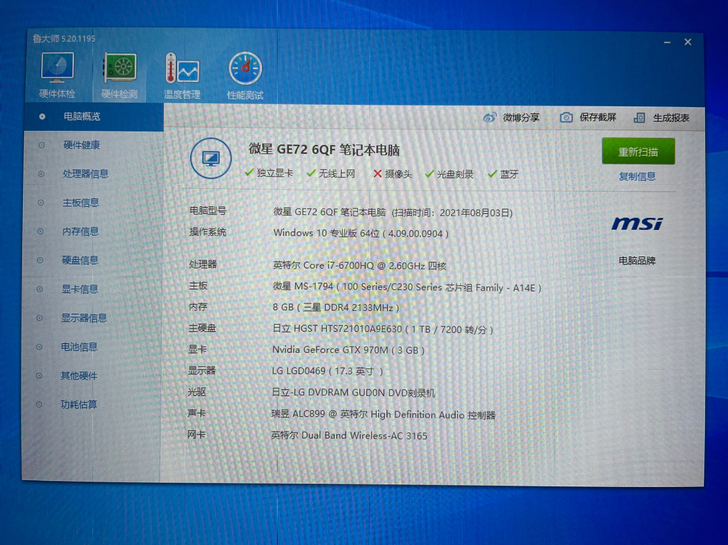Click the title 微星 GE72 6QF 笔记本电脑

tap(324, 149)
